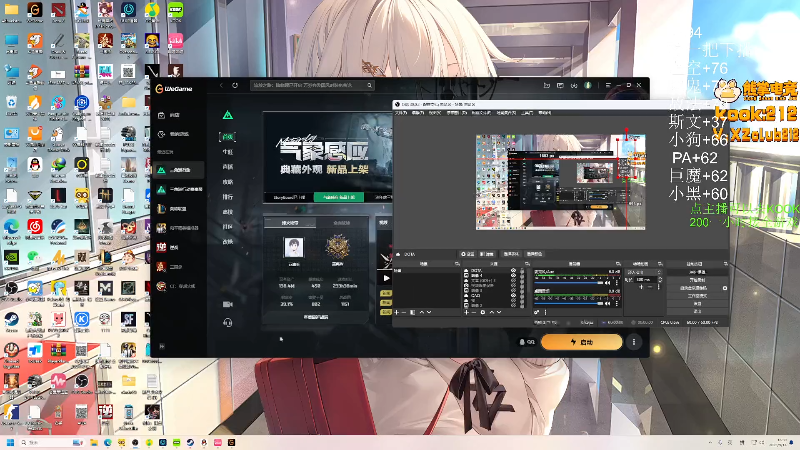This screenshot has width=800, height=450.
Task: Open the WeGame user avatar in the title bar
Action: pos(588,85)
